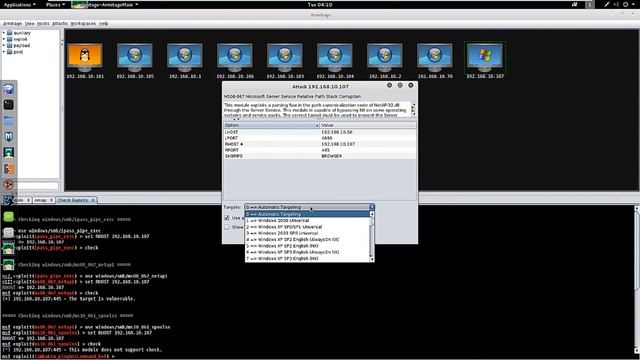Choose '5 => Windows XP SP2 English (NX)'

(x=307, y=246)
